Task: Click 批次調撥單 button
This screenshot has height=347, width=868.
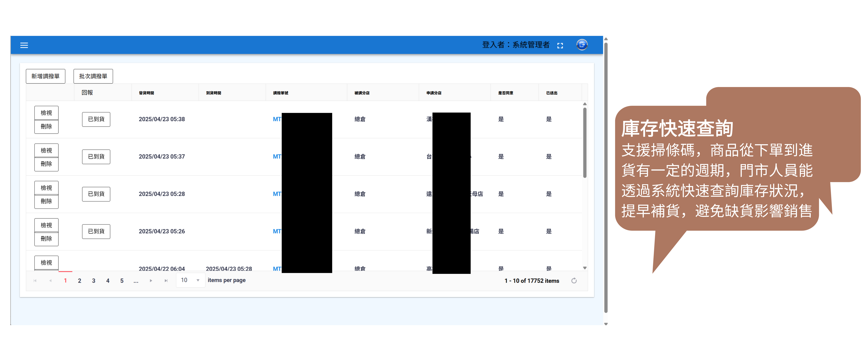Action: 93,76
